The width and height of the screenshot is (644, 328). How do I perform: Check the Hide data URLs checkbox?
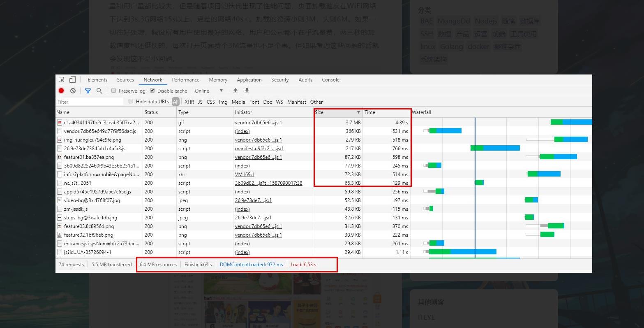[x=131, y=101]
